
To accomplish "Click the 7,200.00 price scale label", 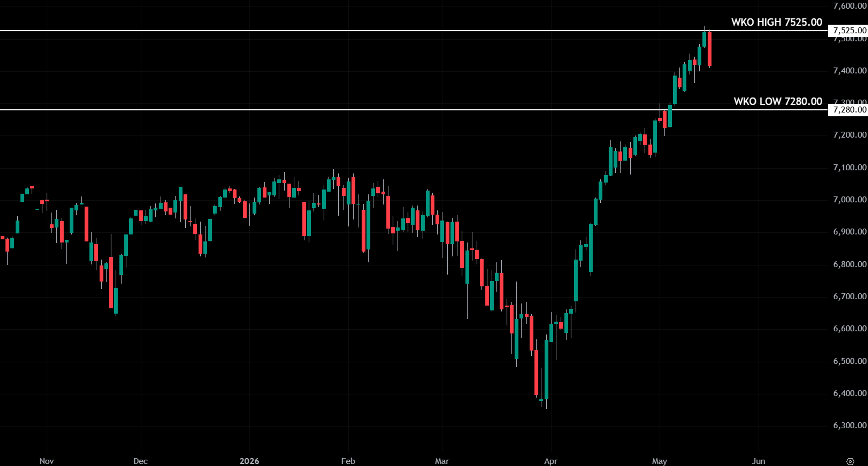I will [849, 135].
